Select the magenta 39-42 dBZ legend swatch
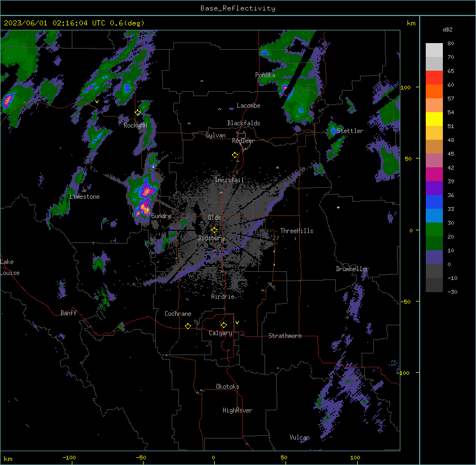476x465 pixels. (x=434, y=174)
